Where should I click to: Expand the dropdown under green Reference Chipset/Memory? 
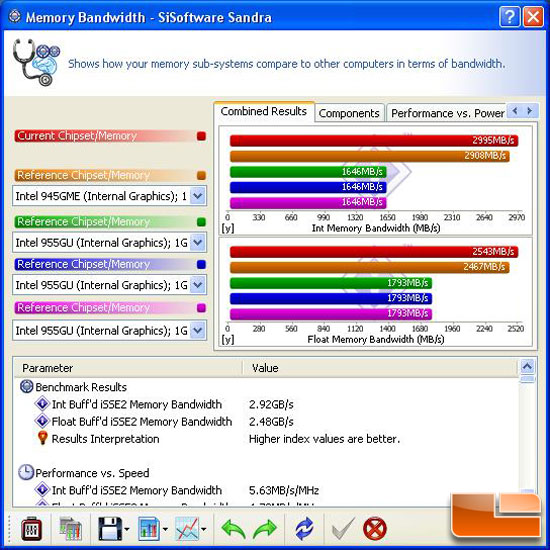[197, 243]
